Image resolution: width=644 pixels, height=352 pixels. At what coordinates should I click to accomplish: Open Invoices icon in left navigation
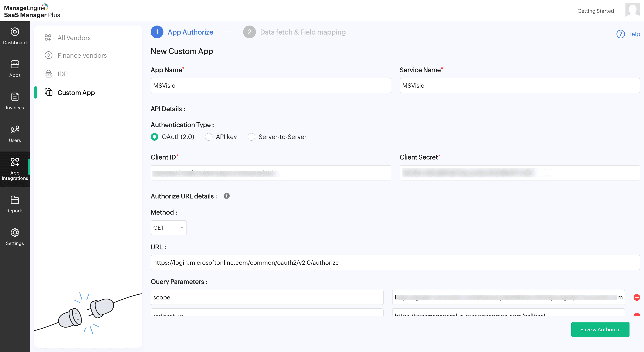[15, 97]
